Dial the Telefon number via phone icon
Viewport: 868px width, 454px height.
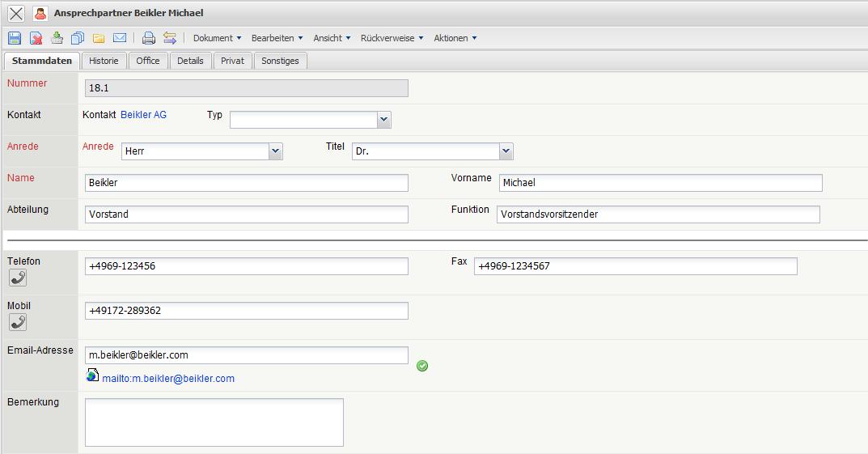18,278
